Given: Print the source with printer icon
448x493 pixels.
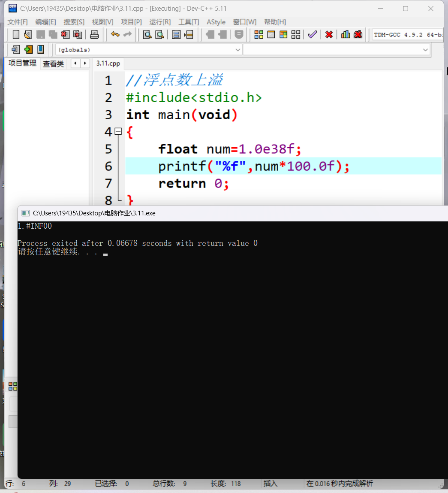Looking at the screenshot, I should pyautogui.click(x=94, y=35).
